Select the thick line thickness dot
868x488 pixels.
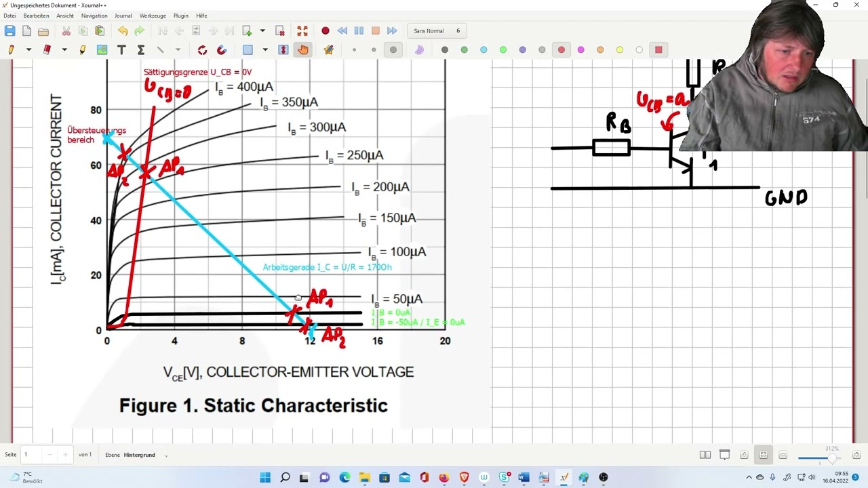click(393, 49)
